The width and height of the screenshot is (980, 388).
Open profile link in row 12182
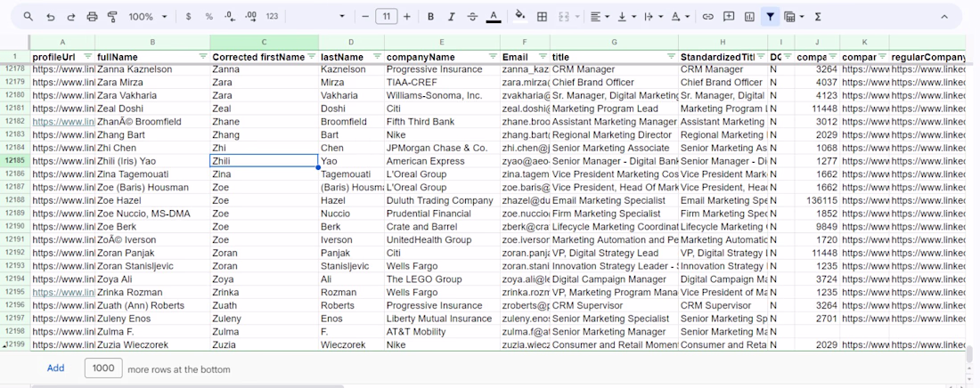63,121
